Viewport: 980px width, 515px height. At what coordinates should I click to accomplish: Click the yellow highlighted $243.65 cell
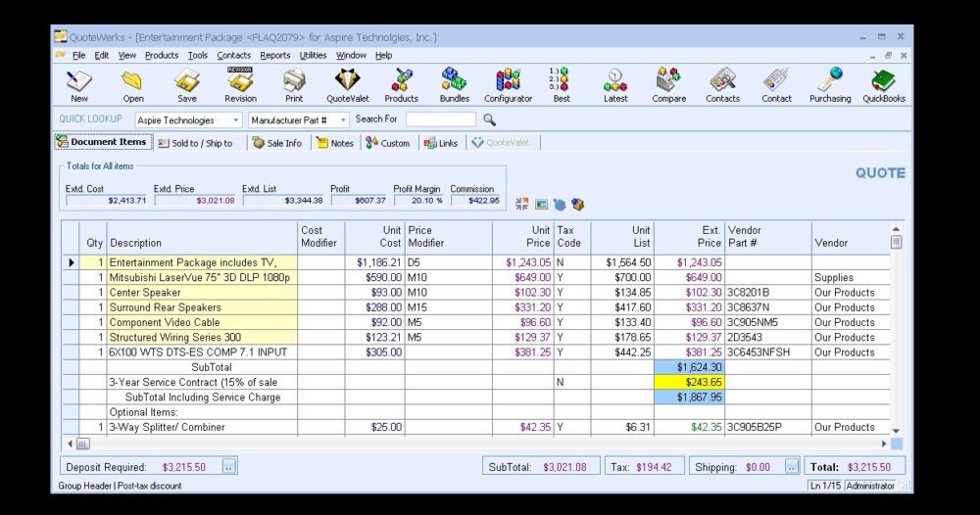(x=689, y=382)
